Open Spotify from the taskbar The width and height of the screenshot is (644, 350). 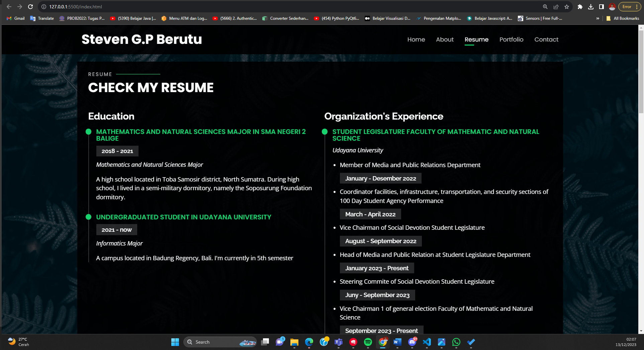point(368,342)
